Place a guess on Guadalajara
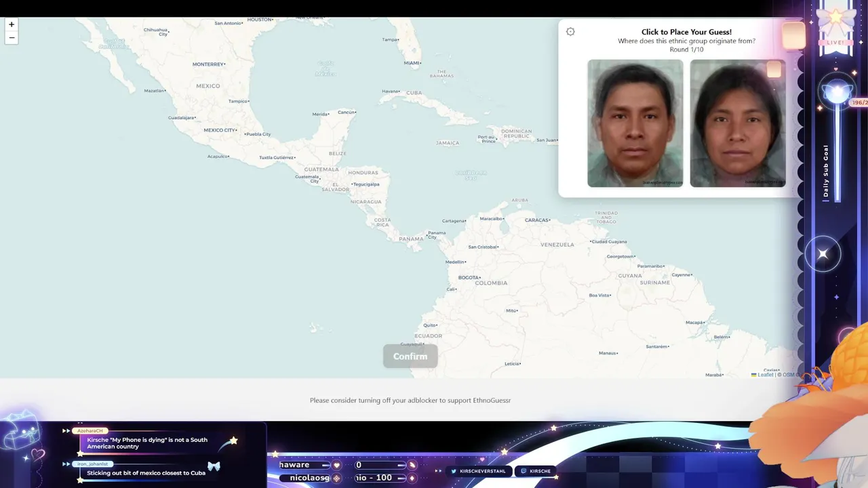 click(182, 118)
